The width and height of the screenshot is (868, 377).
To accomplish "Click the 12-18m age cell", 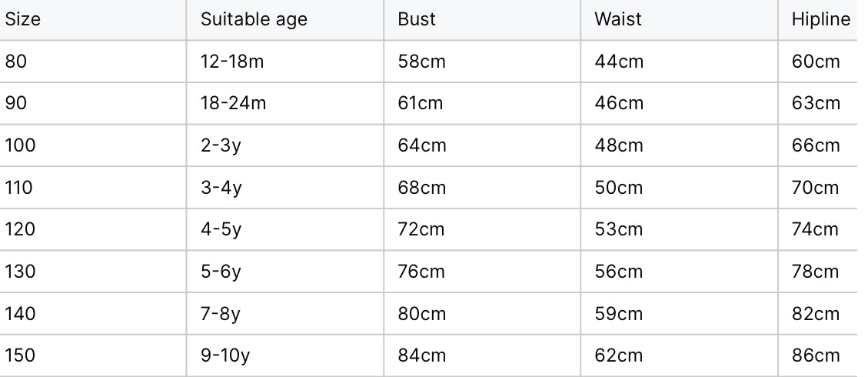I will [232, 62].
